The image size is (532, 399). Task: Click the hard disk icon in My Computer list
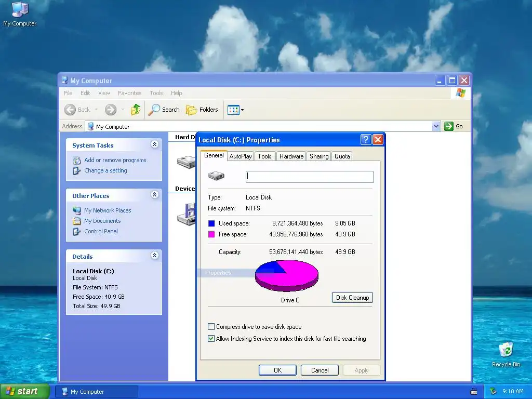(186, 162)
